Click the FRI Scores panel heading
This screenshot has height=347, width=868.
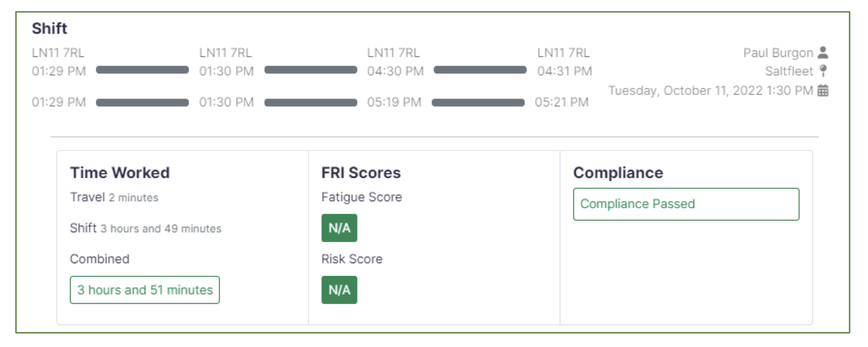click(360, 173)
